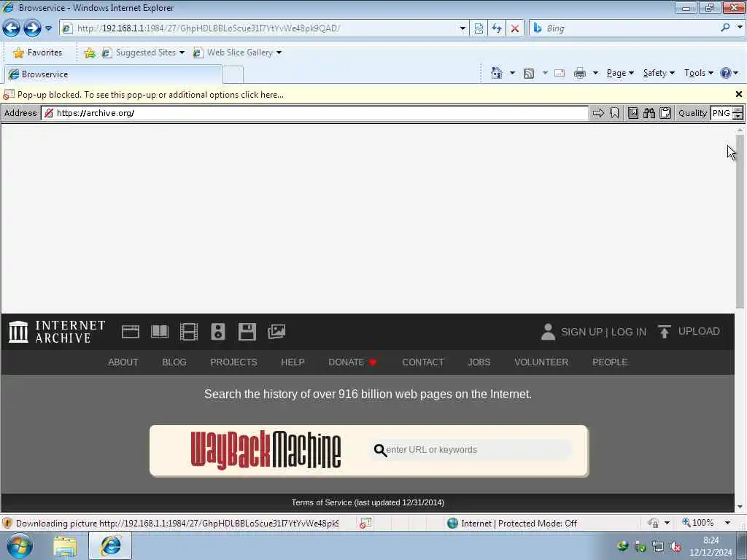Open the recent pages dropdown beside the forward arrow

pos(49,28)
